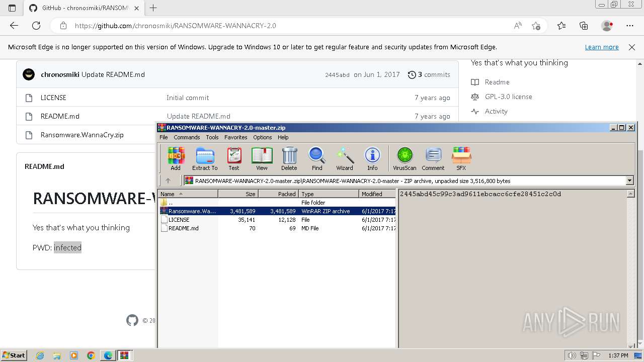Sort files by Packed column
This screenshot has height=362, width=644.
pyautogui.click(x=278, y=194)
